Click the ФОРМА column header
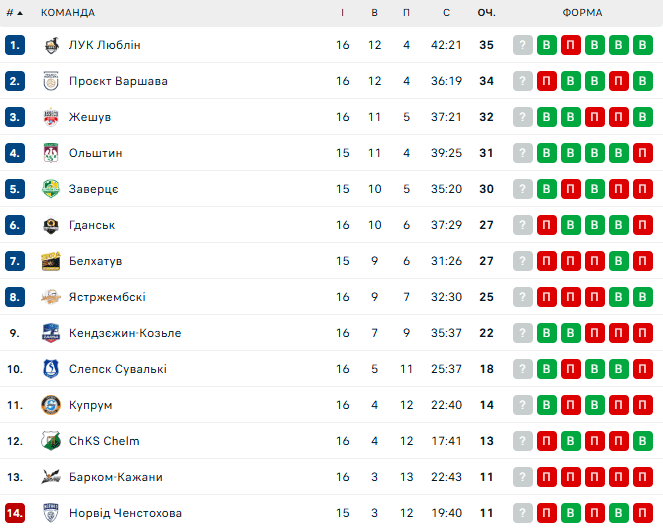Screen dimensions: 663x528 (582, 12)
